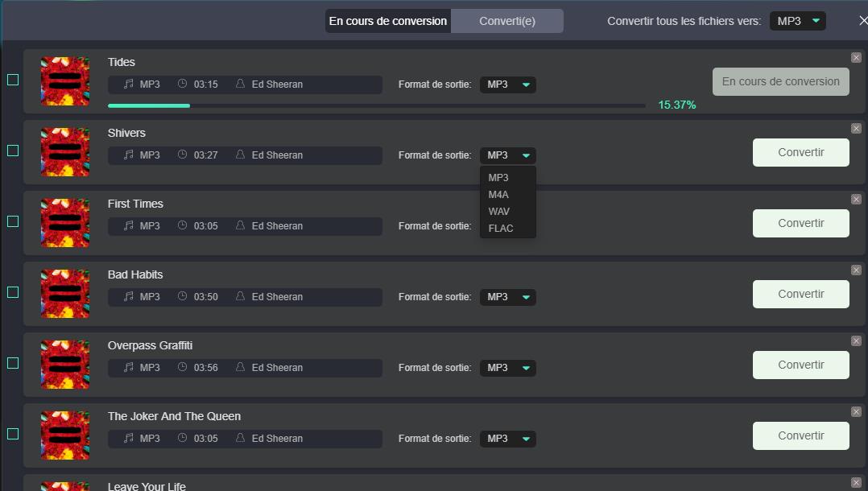Image resolution: width=868 pixels, height=491 pixels.
Task: Remove the Tides track with its X icon
Action: coord(856,57)
